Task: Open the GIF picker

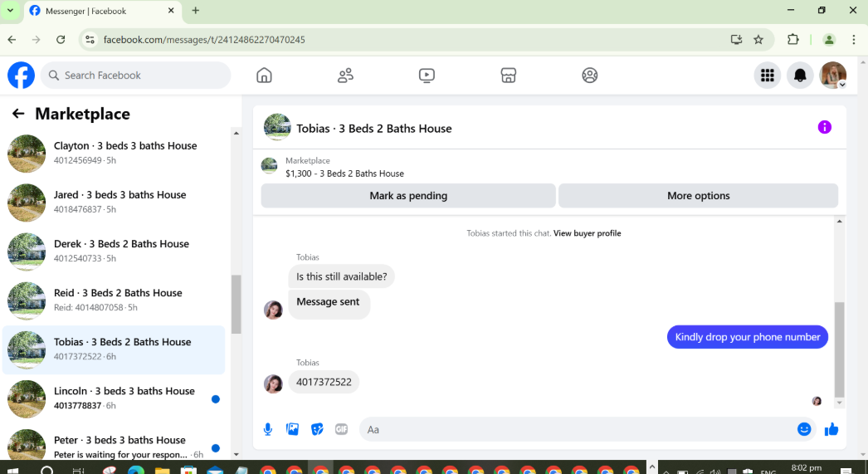Action: click(342, 429)
